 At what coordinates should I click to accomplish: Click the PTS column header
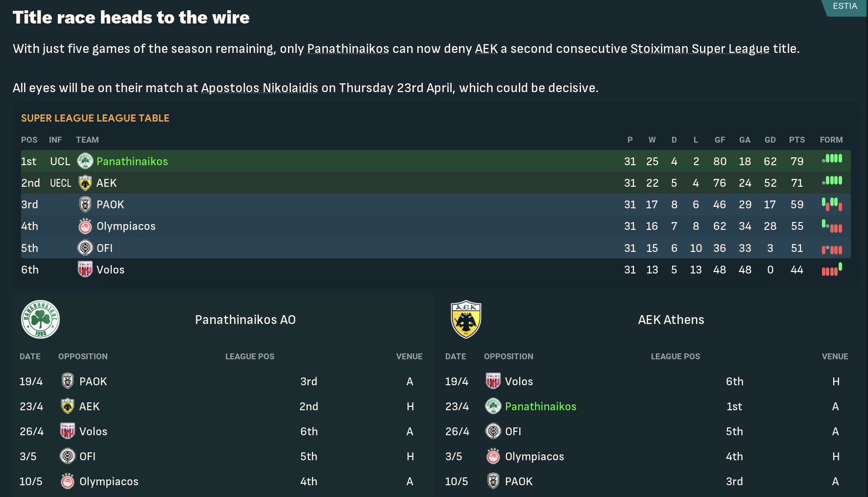[796, 140]
